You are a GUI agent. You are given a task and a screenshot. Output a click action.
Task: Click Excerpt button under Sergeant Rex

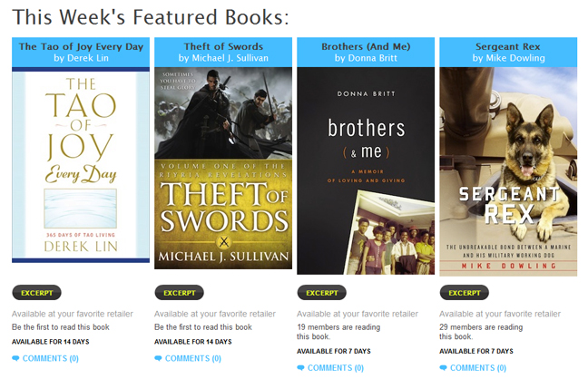464,293
